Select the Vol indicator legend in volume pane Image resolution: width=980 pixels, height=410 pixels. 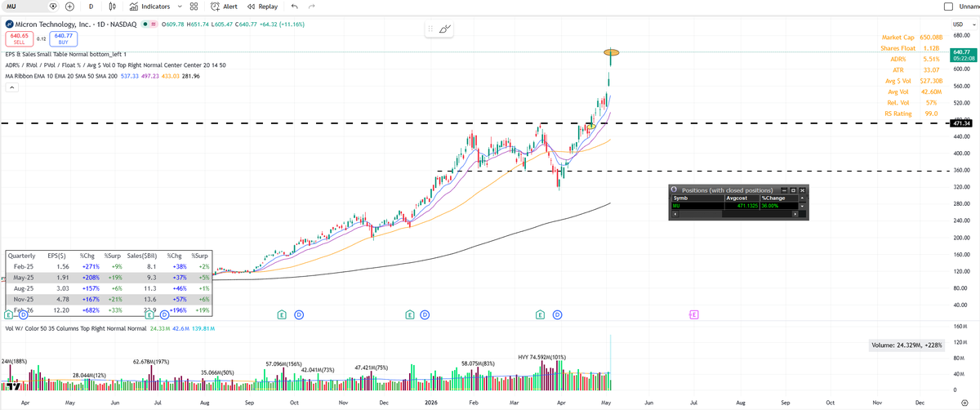(x=75, y=328)
